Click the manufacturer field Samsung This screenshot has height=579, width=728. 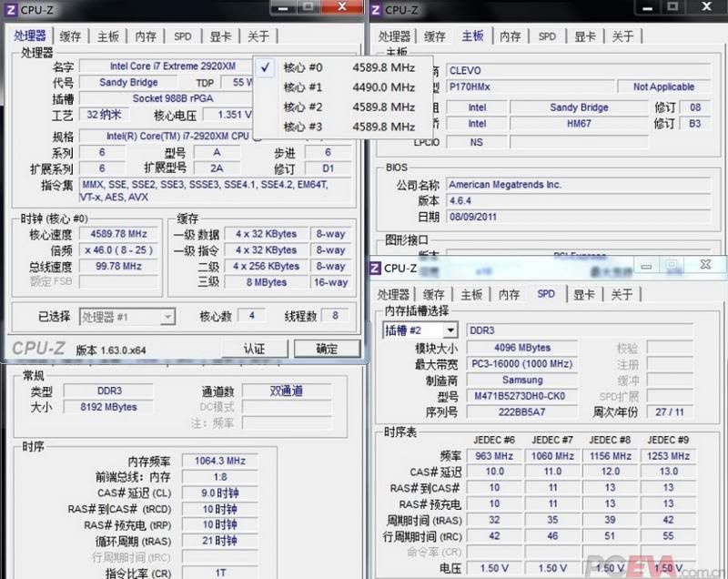click(522, 380)
